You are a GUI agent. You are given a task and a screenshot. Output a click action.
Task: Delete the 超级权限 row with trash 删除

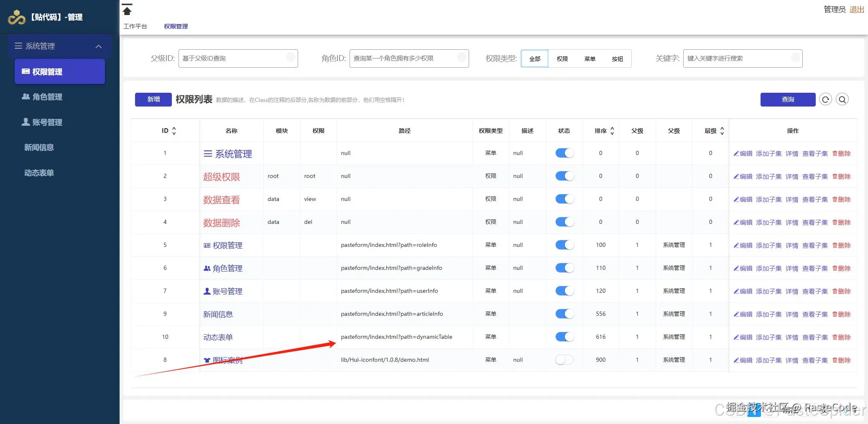[841, 177]
